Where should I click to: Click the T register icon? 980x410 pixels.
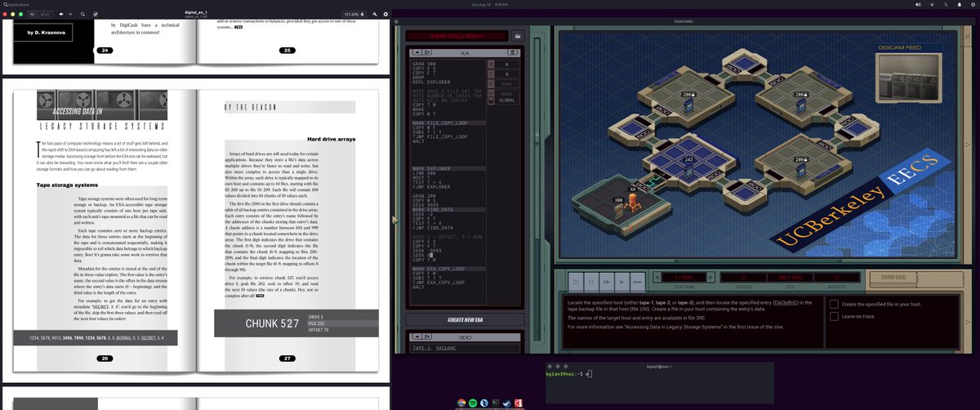point(491,74)
